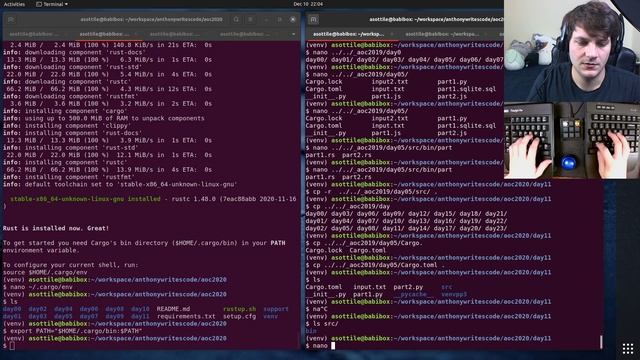The image size is (640, 360).
Task: Open the Terminal app menu in top bar
Action: pos(52,4)
